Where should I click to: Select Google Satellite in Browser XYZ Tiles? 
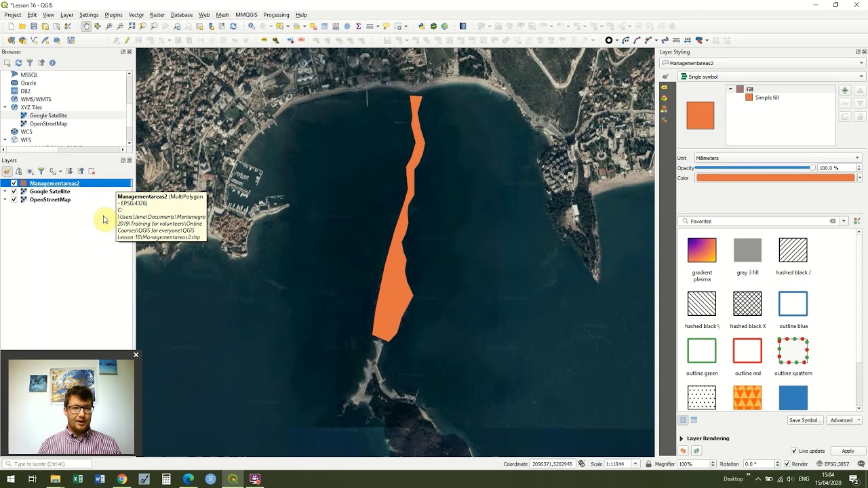pyautogui.click(x=48, y=115)
